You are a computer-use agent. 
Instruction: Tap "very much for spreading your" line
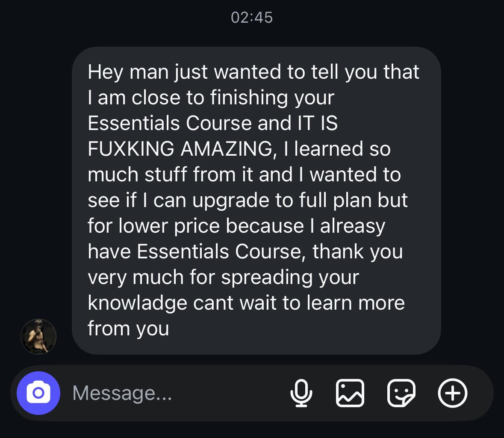point(223,277)
